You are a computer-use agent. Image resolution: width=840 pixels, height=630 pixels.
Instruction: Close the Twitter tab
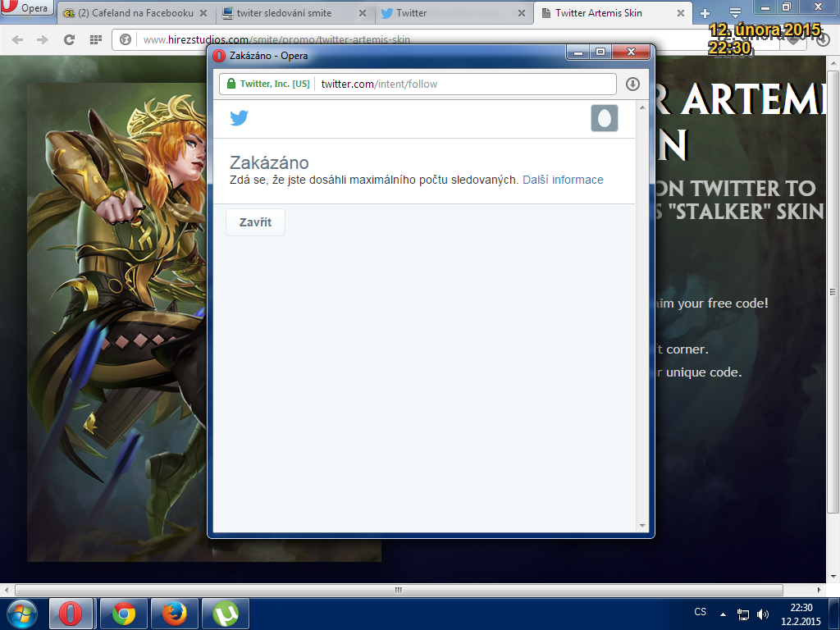click(522, 13)
